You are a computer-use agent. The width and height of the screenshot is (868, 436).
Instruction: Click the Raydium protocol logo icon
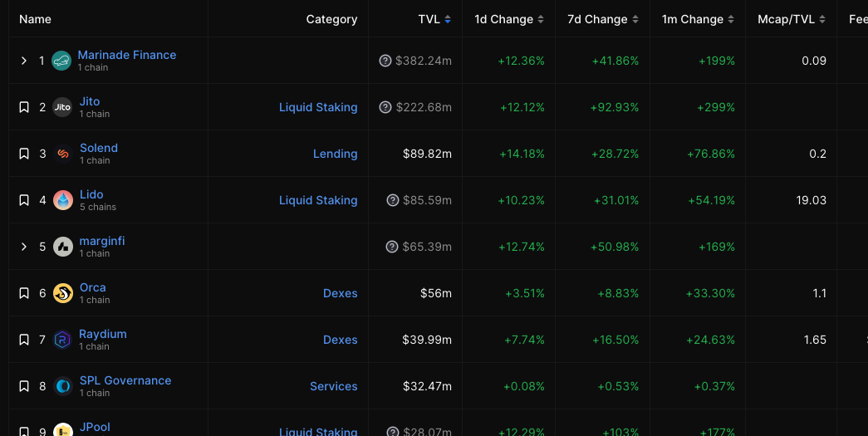[63, 340]
